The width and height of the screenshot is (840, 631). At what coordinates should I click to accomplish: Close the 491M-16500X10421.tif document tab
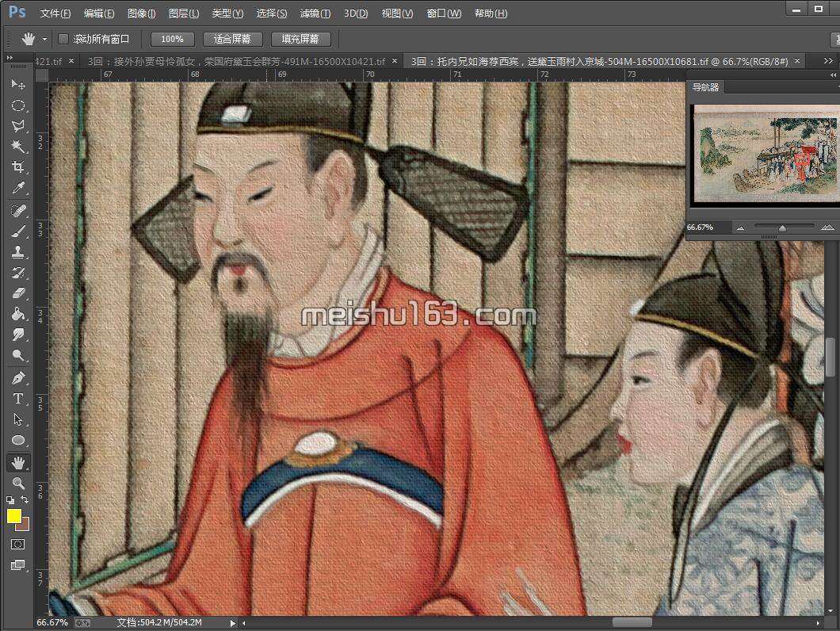tap(395, 61)
